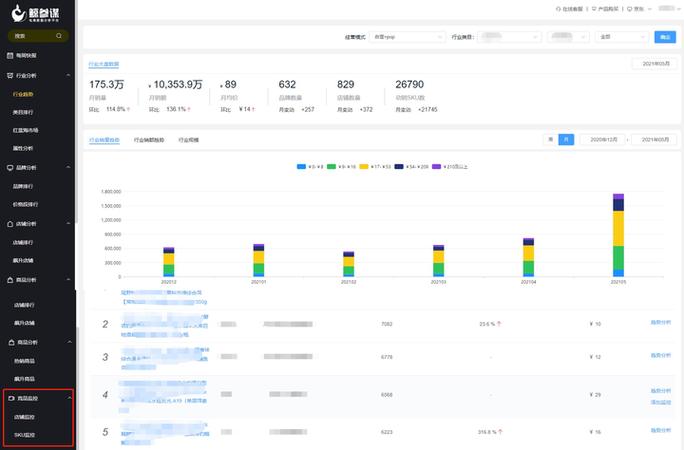The image size is (684, 450).
Task: Click the 在线客服 link in top bar
Action: coord(572,9)
